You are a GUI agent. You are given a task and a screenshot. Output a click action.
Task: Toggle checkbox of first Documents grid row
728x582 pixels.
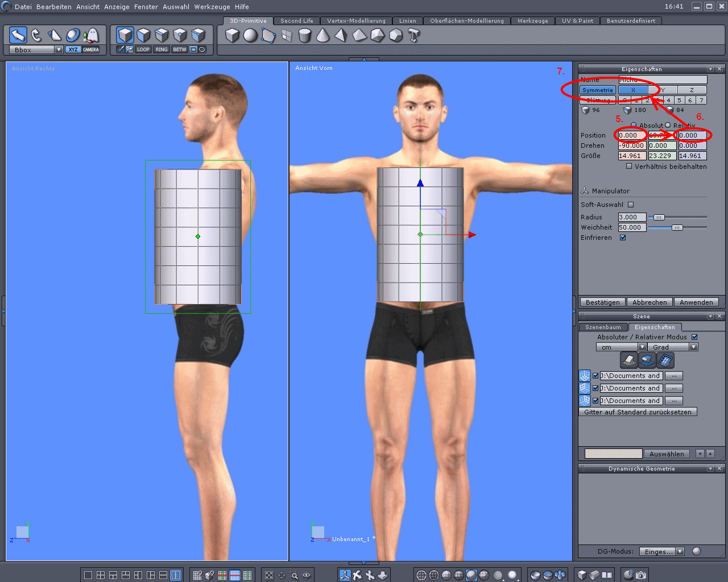point(595,376)
